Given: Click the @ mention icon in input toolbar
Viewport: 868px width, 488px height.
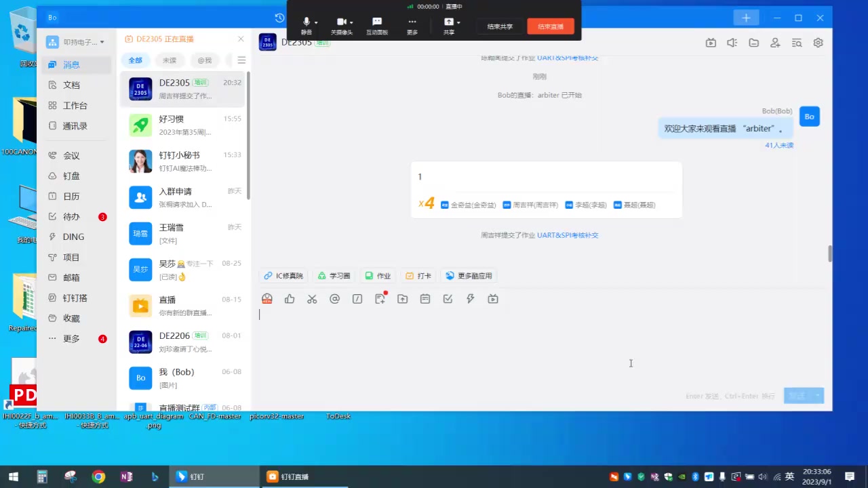Looking at the screenshot, I should click(x=334, y=299).
